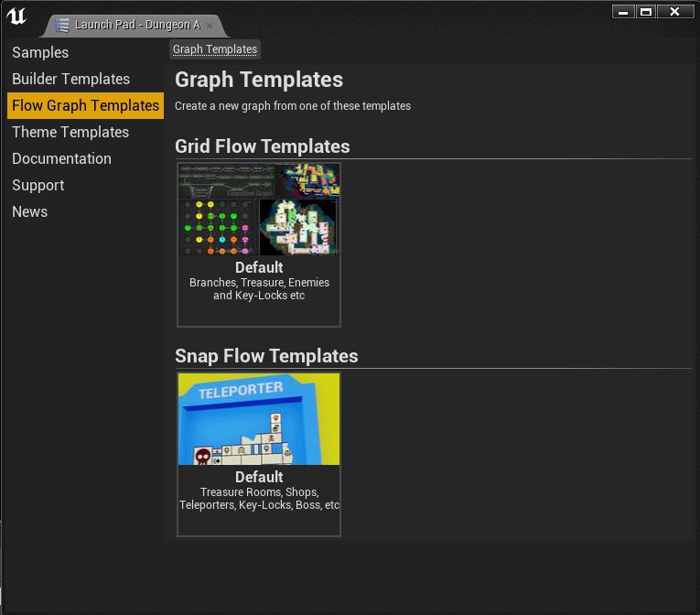This screenshot has width=700, height=615.
Task: Open the Samples section
Action: pos(40,52)
